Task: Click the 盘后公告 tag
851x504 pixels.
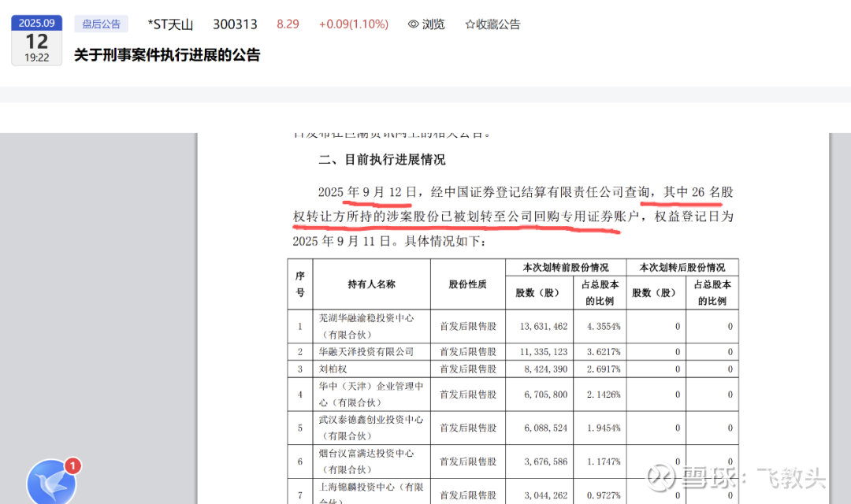Action: [x=102, y=24]
